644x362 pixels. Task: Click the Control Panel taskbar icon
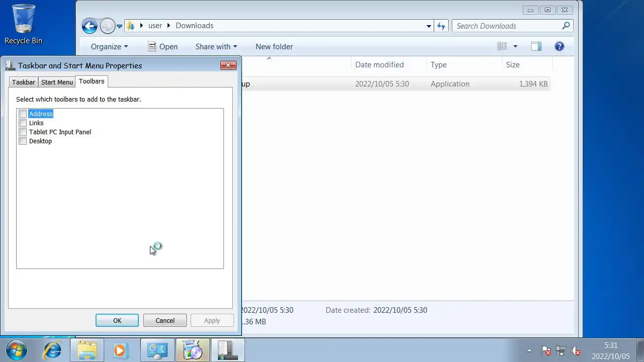157,350
